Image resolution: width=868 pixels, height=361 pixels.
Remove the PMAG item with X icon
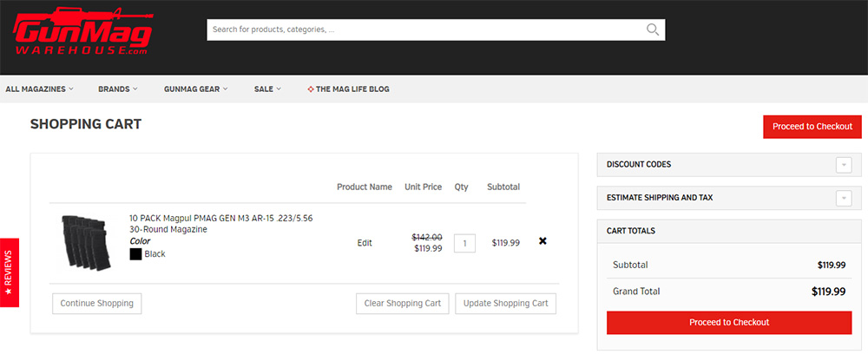point(542,241)
